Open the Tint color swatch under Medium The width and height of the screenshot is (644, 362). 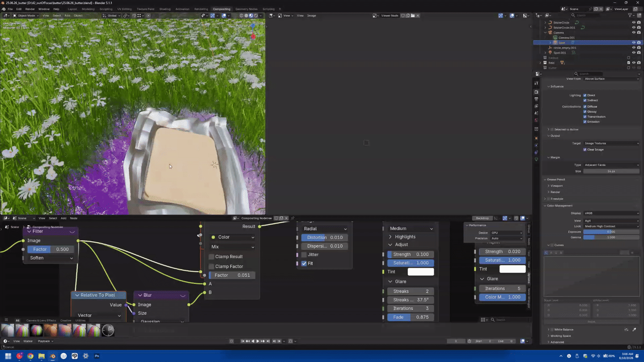pos(421,272)
